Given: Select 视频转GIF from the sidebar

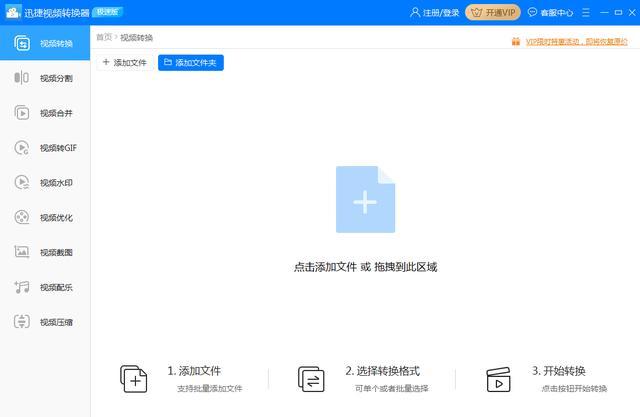Looking at the screenshot, I should (45, 148).
